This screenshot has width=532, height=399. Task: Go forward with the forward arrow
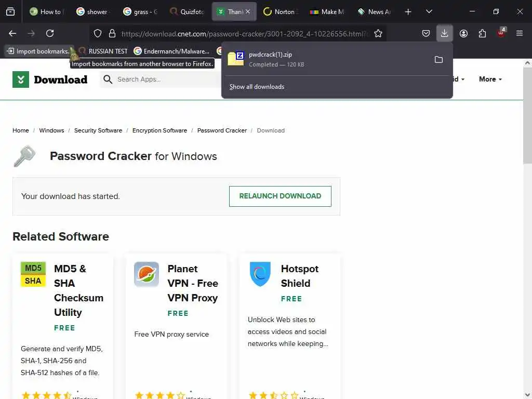tap(31, 33)
